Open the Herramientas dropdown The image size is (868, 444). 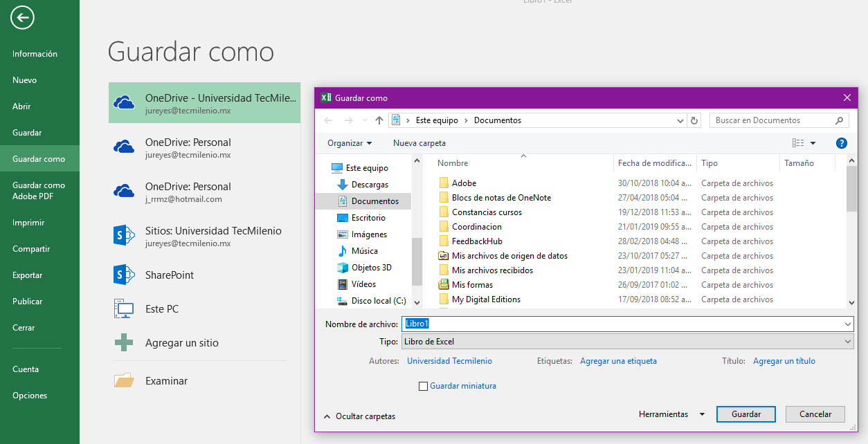(671, 414)
